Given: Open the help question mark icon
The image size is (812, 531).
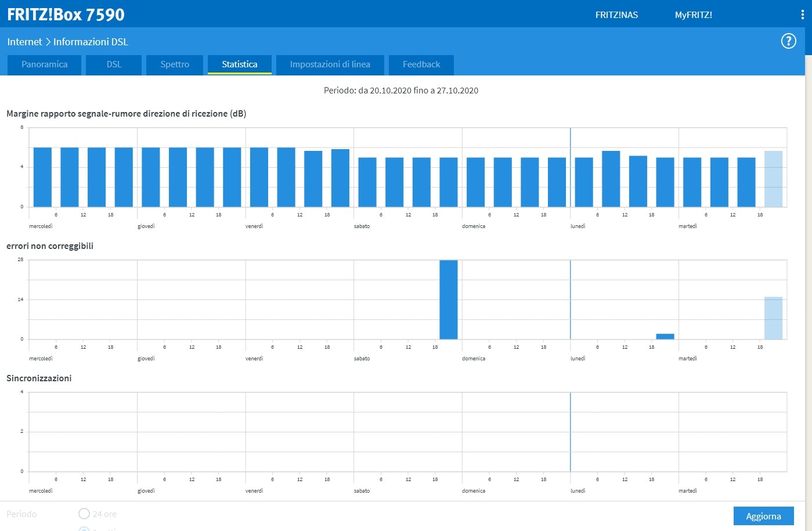Looking at the screenshot, I should [788, 41].
